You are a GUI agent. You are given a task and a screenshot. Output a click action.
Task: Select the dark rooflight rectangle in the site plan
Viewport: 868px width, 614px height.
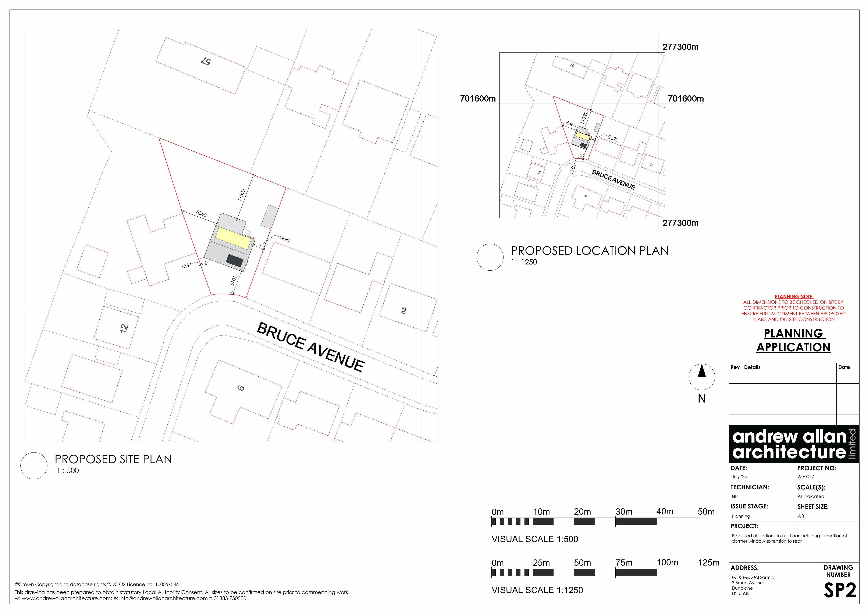coord(234,260)
